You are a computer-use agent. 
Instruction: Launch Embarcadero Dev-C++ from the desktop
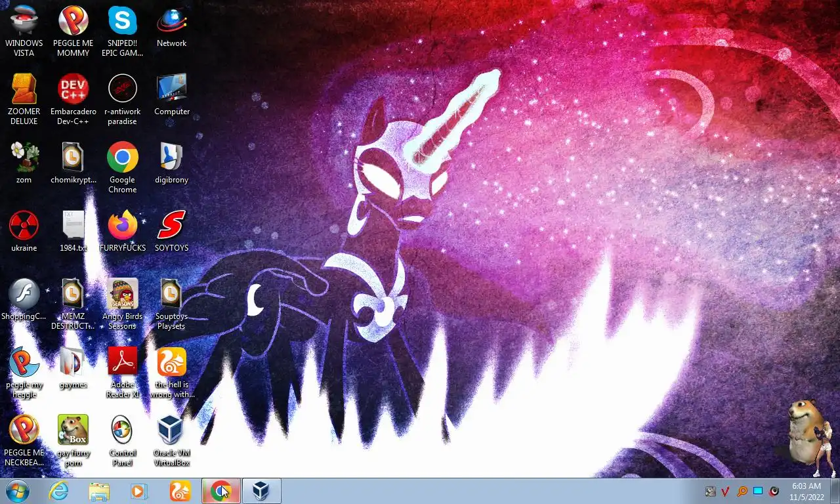73,99
